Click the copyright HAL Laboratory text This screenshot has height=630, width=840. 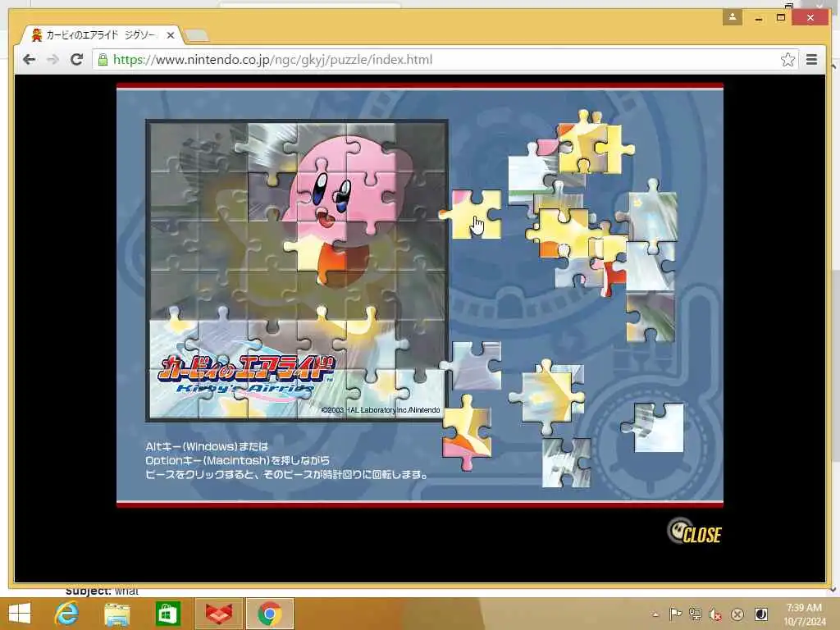(381, 410)
